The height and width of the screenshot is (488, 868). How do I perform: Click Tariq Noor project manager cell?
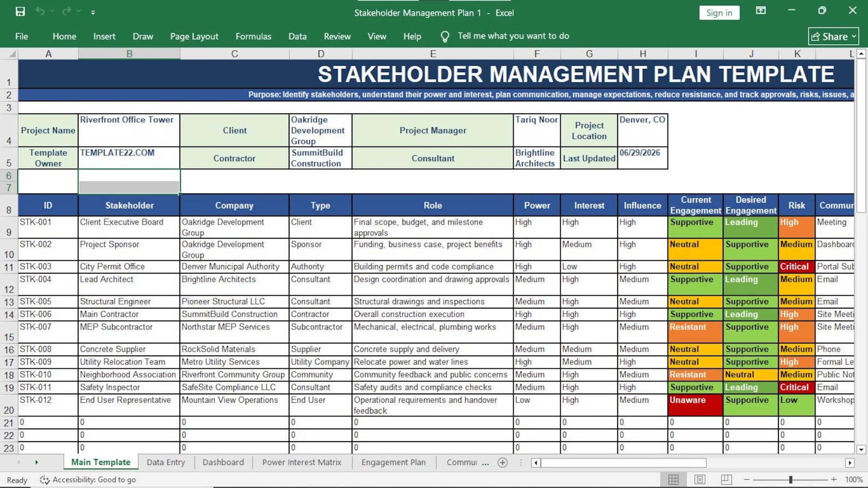tap(537, 130)
